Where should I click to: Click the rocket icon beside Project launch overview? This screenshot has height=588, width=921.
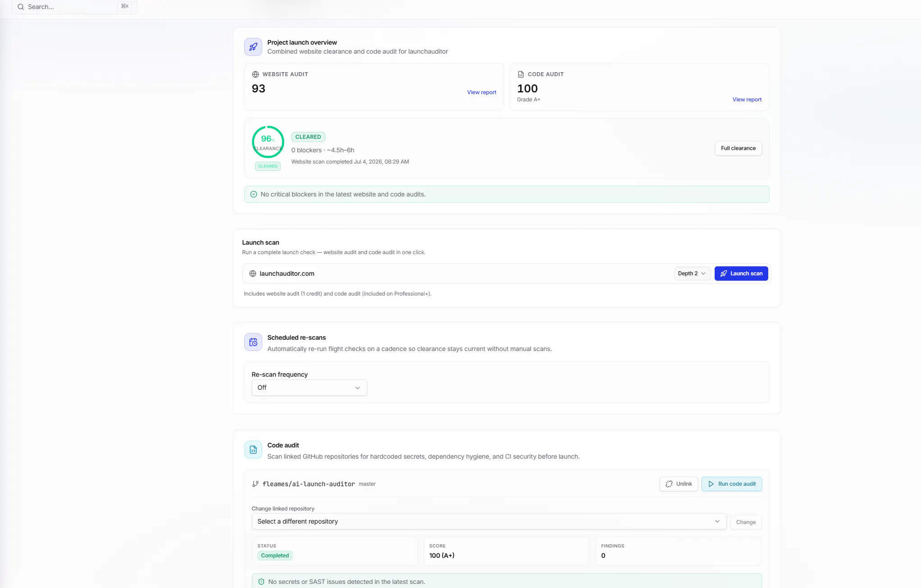pyautogui.click(x=253, y=47)
